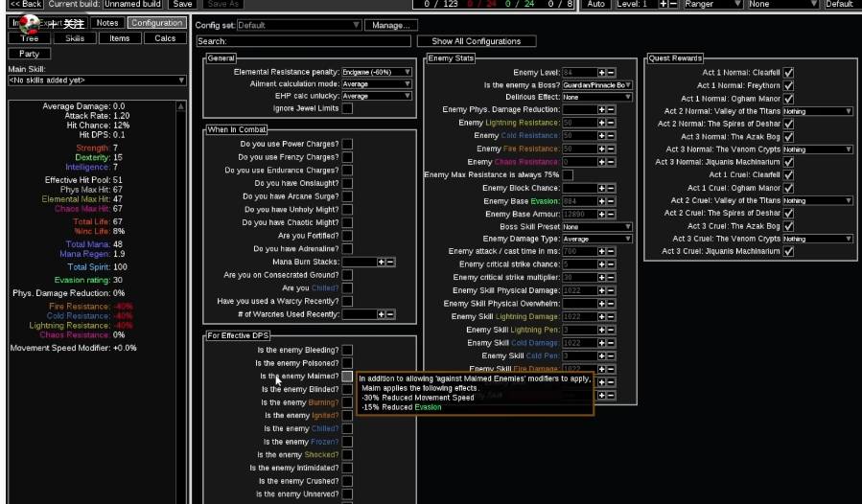Decrease character level with minus button

coord(672,5)
